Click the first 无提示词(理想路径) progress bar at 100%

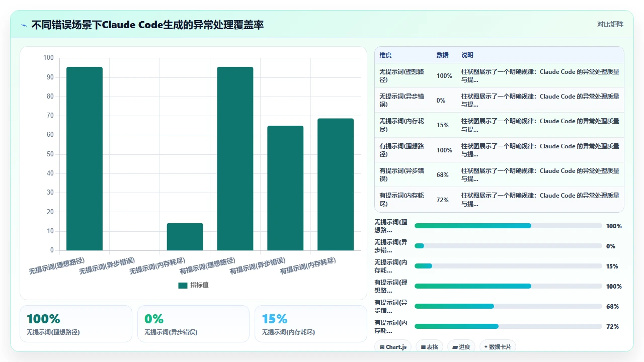508,226
